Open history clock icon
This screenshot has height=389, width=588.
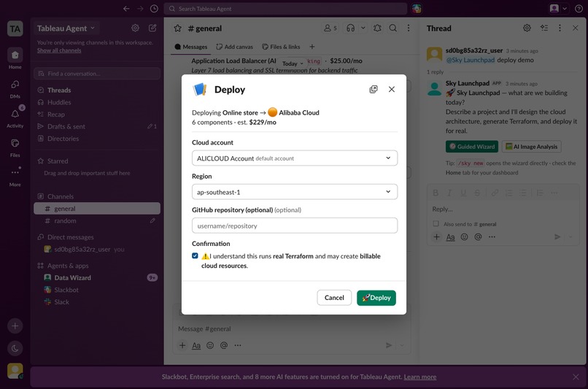(x=154, y=9)
